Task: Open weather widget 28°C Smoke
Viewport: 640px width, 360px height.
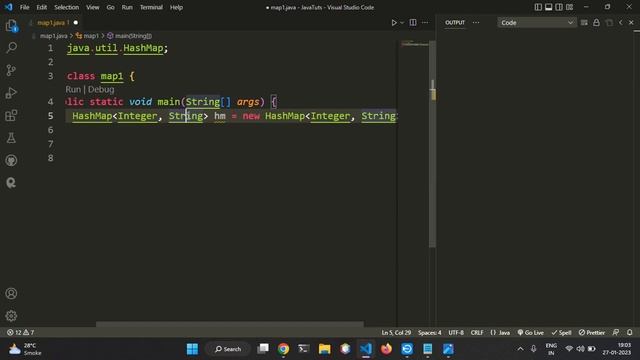Action: point(24,349)
